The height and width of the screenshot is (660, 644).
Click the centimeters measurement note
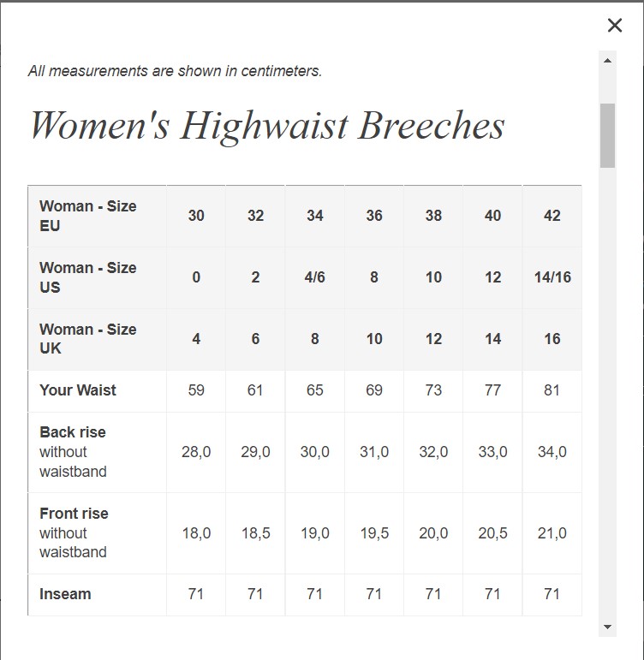click(x=175, y=71)
